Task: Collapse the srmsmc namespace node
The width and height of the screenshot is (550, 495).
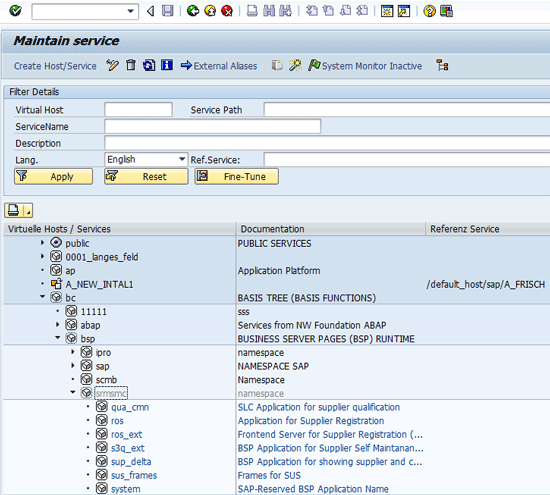Action: [x=73, y=393]
